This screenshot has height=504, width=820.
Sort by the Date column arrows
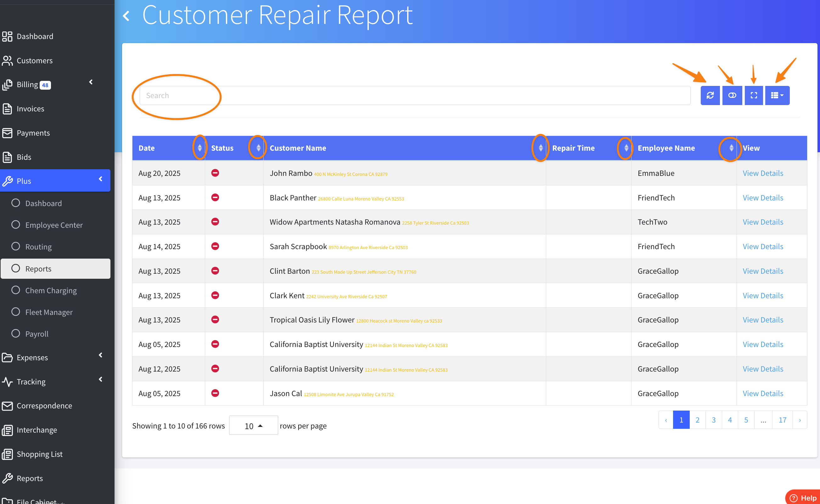point(200,148)
